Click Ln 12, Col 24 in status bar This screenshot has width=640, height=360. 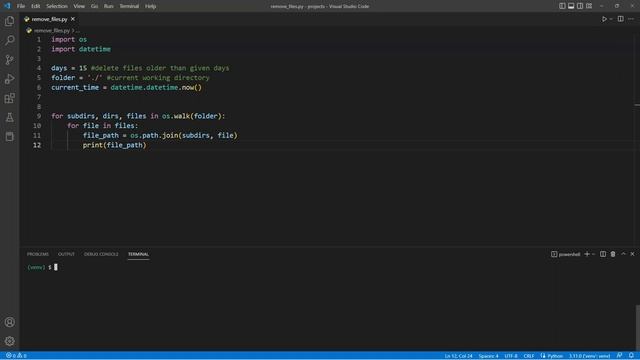tap(458, 356)
